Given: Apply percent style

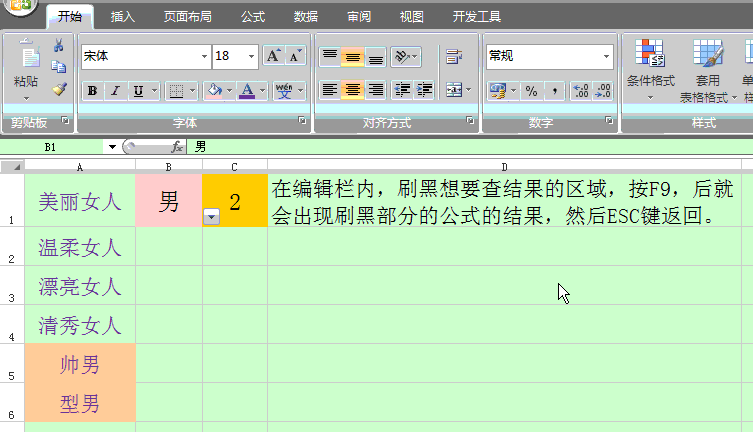Looking at the screenshot, I should pyautogui.click(x=531, y=91).
